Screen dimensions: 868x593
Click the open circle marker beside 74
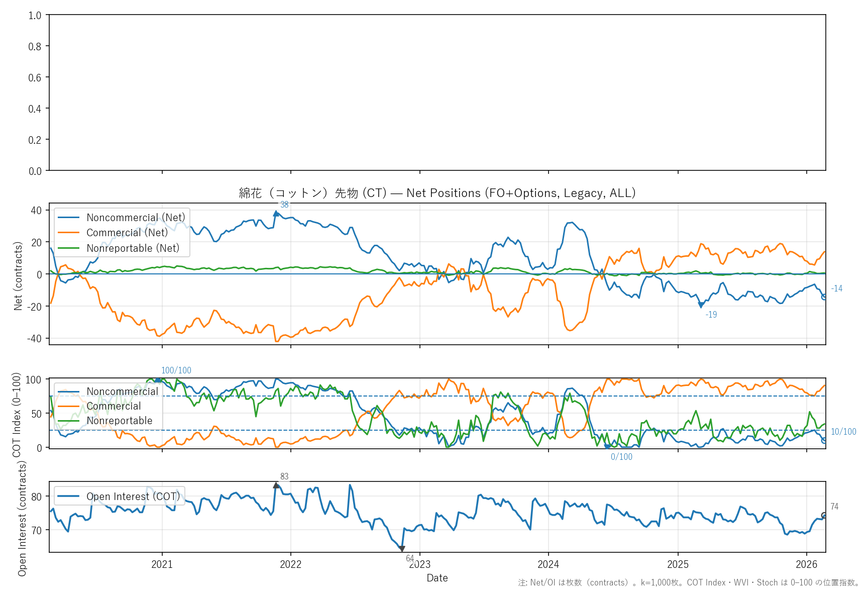(824, 515)
